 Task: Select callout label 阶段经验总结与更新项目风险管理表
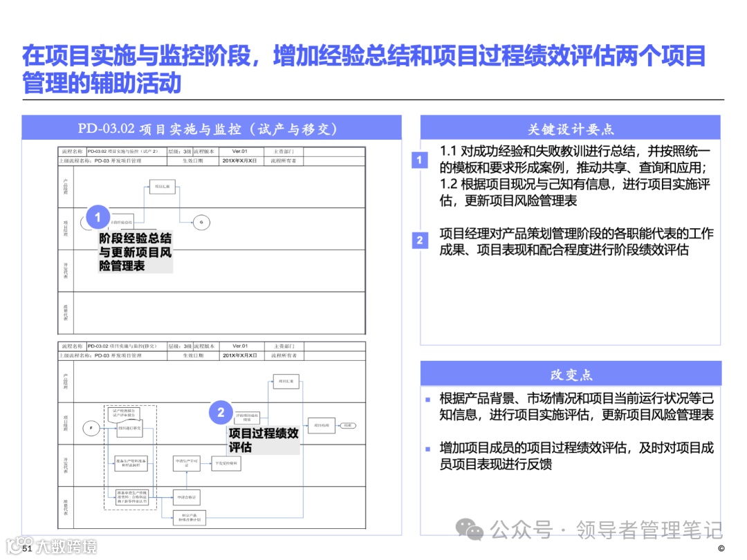pyautogui.click(x=136, y=252)
